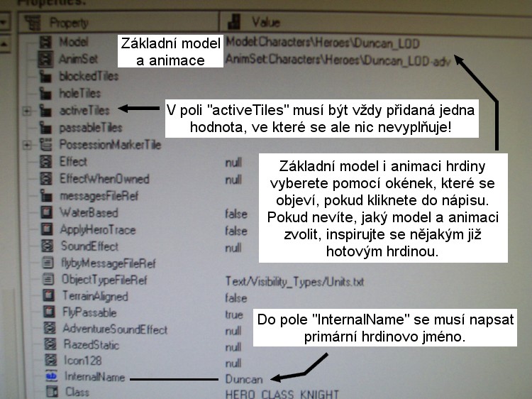Click the TerrainAligned boolean icon
This screenshot has height=399, width=532.
[x=49, y=295]
